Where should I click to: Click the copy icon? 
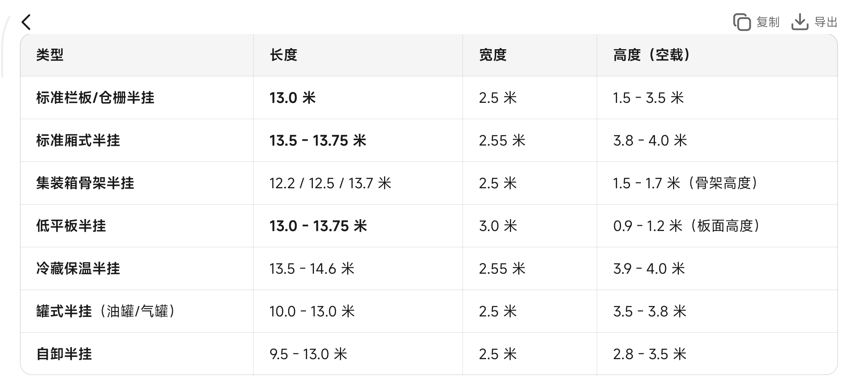coord(742,22)
